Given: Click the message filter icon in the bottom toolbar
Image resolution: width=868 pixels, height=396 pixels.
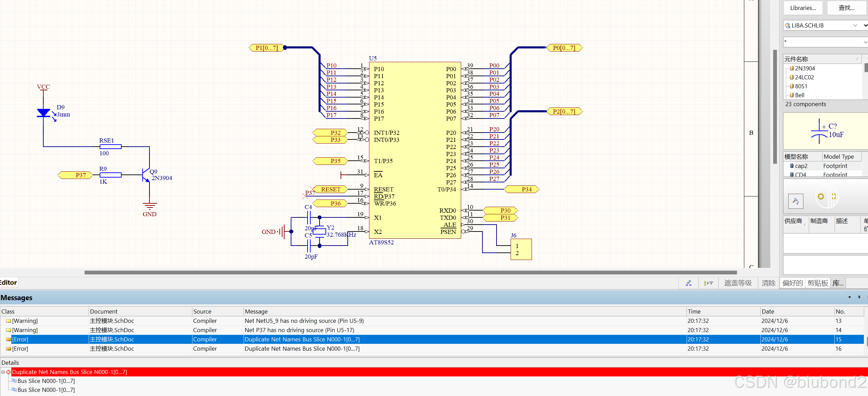Looking at the screenshot, I should point(709,283).
